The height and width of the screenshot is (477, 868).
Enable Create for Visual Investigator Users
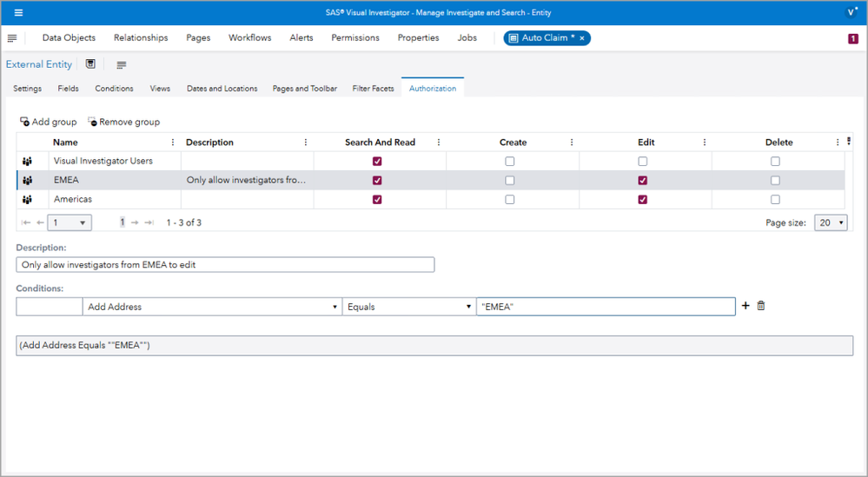pos(509,162)
